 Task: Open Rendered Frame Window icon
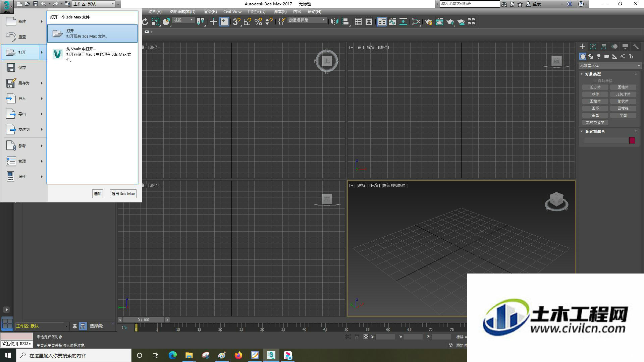[439, 22]
